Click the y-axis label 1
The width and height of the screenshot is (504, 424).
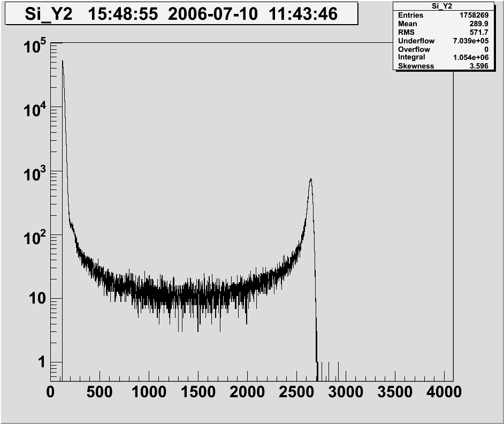point(40,362)
